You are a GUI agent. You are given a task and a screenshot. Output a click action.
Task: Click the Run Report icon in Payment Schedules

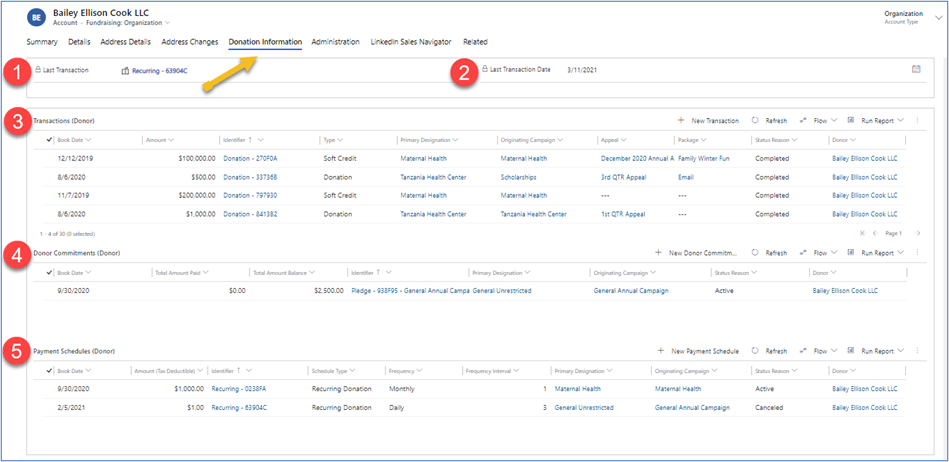(851, 351)
